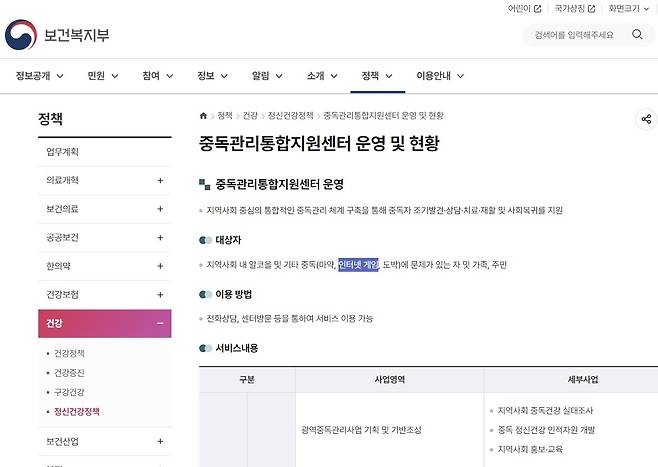Screen dimensions: 658x467
Task: Open external link icon next to 어린이
Action: point(537,9)
